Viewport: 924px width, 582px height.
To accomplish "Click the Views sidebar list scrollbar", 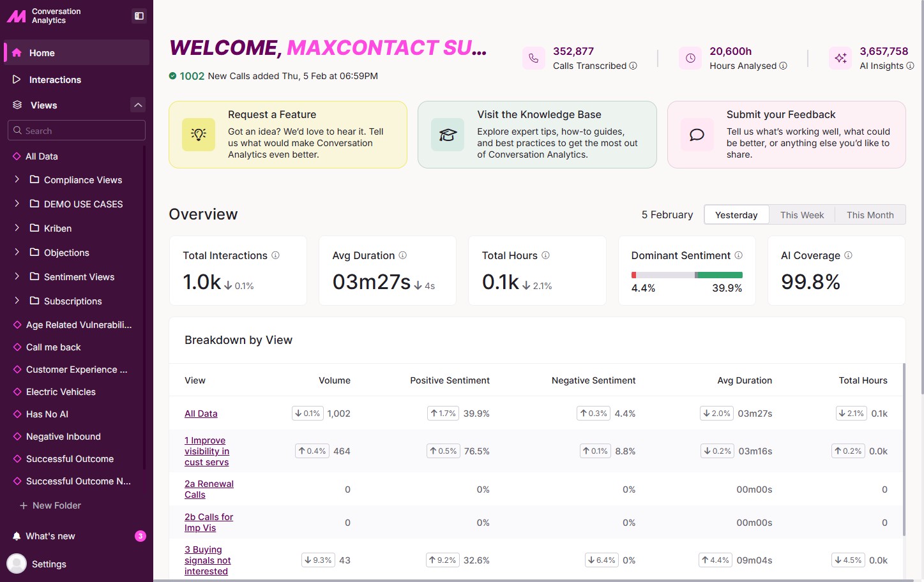I will tap(145, 306).
